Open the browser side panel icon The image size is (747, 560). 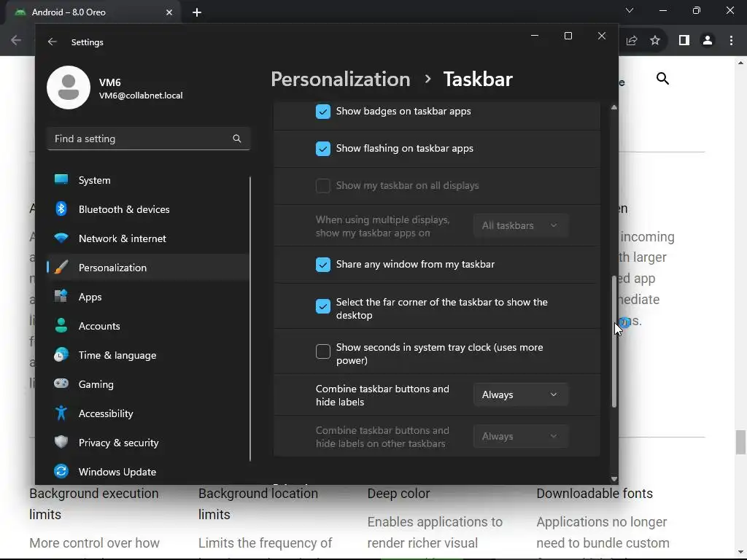click(x=684, y=41)
